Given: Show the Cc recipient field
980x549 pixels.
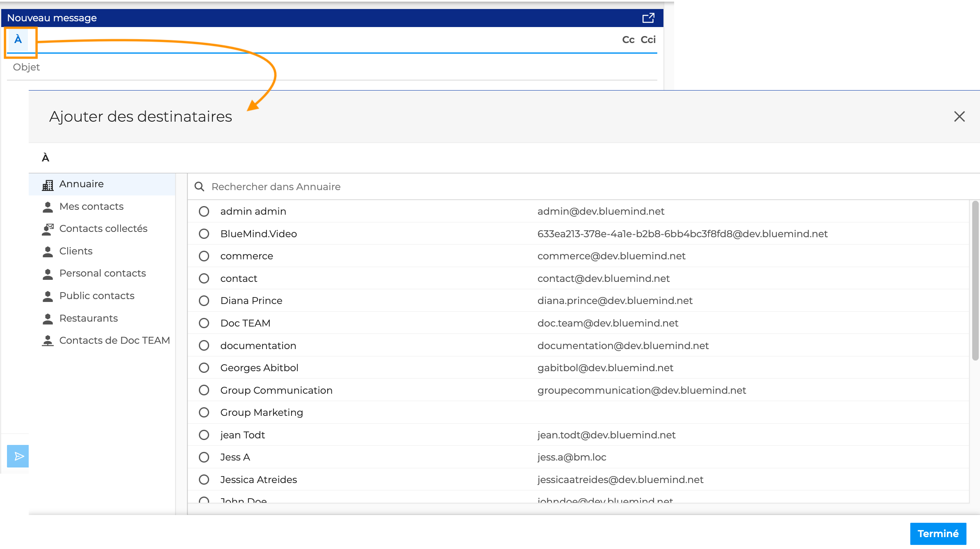Looking at the screenshot, I should pyautogui.click(x=628, y=40).
